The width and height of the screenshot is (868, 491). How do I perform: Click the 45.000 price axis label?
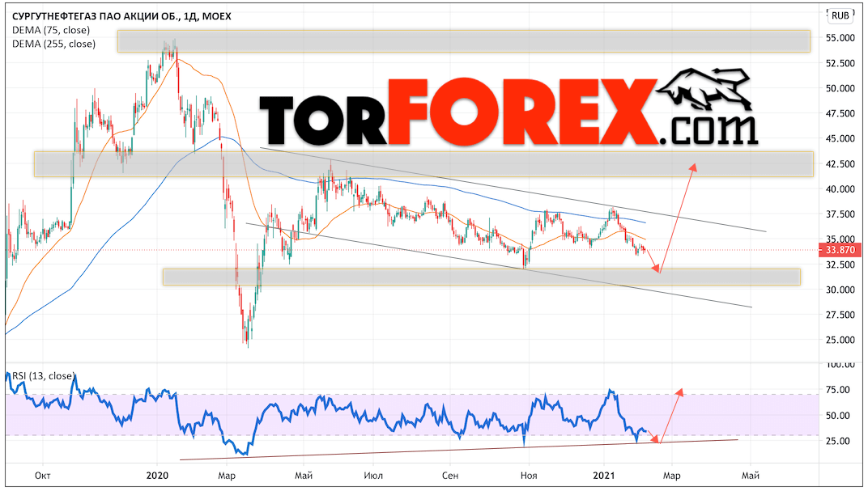click(840, 138)
